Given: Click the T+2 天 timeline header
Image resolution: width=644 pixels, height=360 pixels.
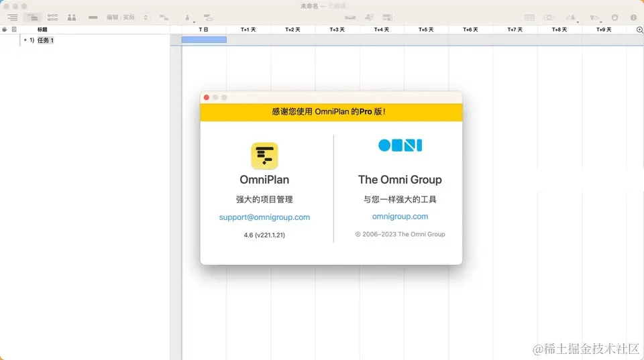Looking at the screenshot, I should click(292, 29).
